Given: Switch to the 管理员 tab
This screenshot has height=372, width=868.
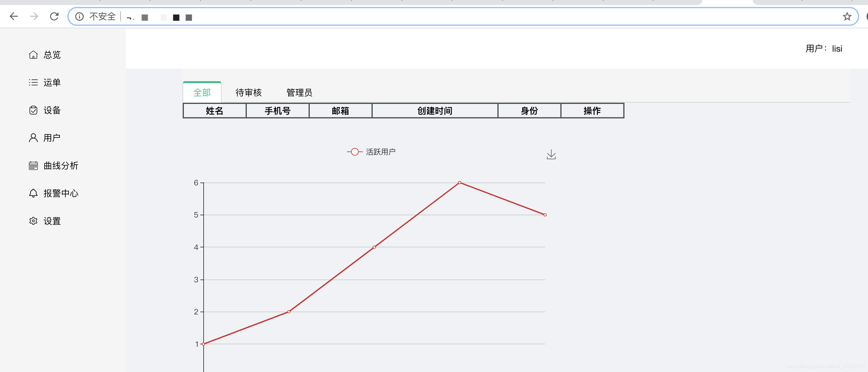Looking at the screenshot, I should click(x=299, y=92).
